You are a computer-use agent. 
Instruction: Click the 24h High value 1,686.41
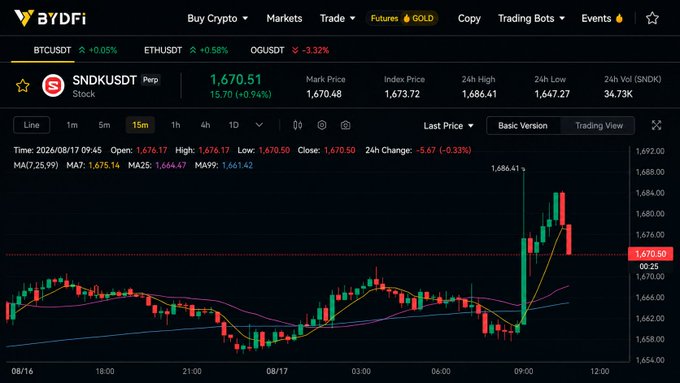[x=479, y=94]
